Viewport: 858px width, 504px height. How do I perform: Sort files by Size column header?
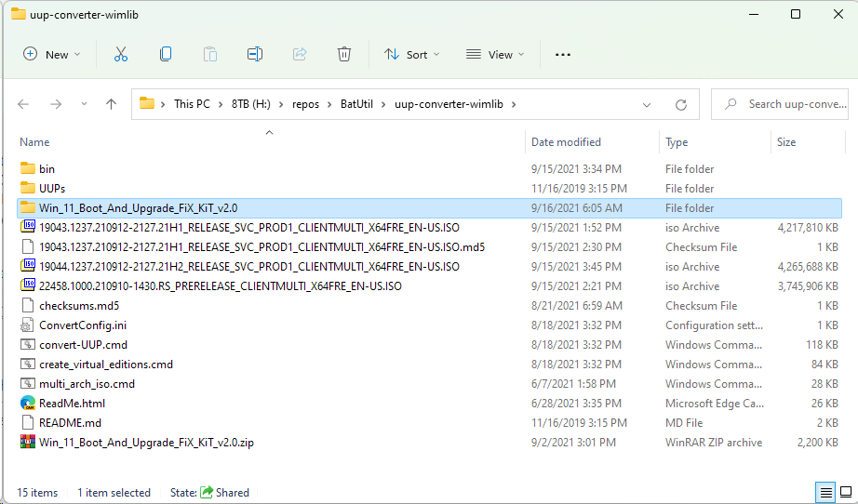tap(786, 142)
